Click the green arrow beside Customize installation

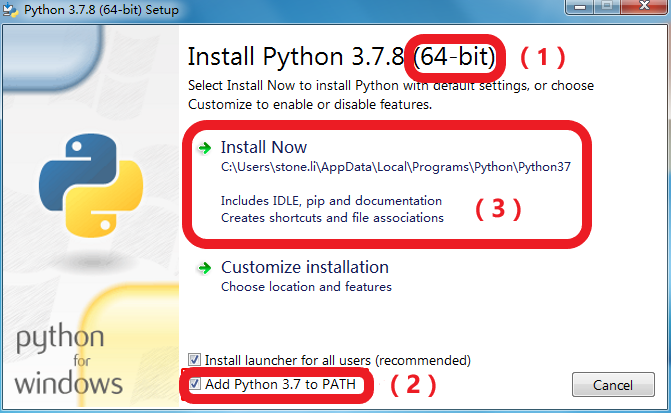click(x=205, y=268)
